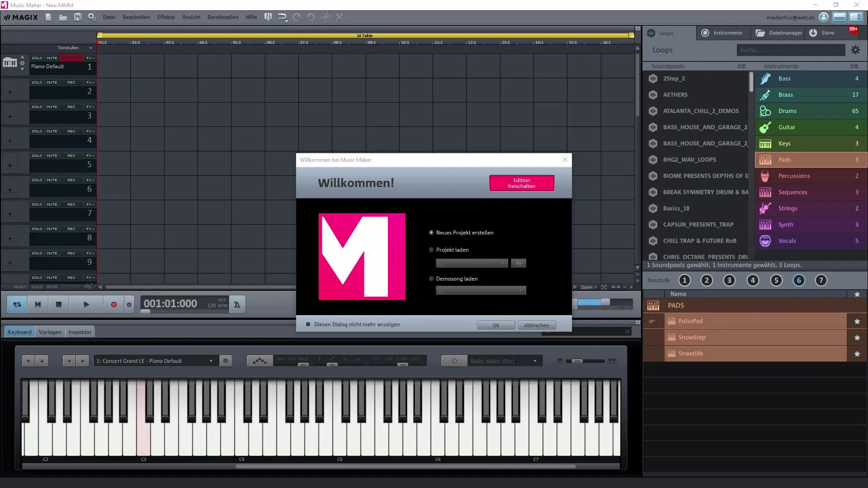Open FX menu on track 1

click(x=90, y=58)
